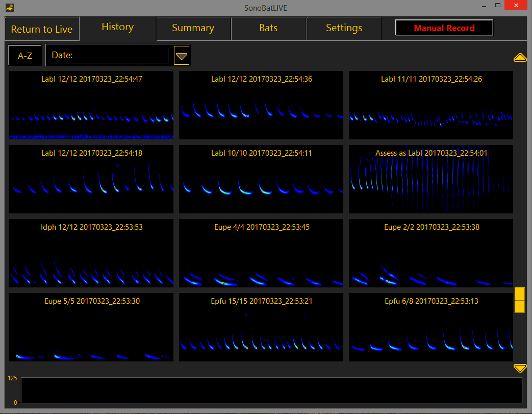
Task: Go to the Settings tab
Action: click(344, 29)
